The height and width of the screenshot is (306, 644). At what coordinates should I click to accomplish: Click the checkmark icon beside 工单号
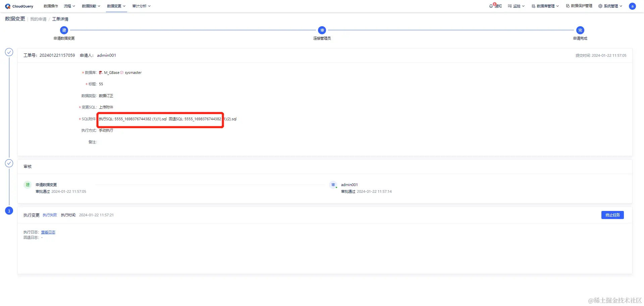point(9,52)
